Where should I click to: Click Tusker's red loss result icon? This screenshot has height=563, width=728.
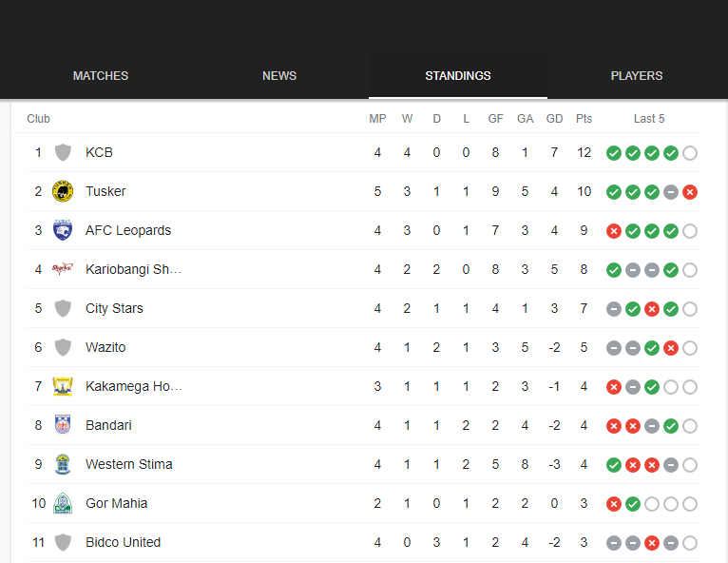coord(690,192)
